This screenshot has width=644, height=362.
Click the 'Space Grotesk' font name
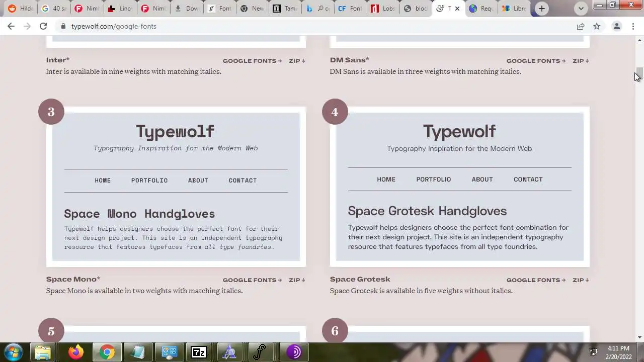360,279
